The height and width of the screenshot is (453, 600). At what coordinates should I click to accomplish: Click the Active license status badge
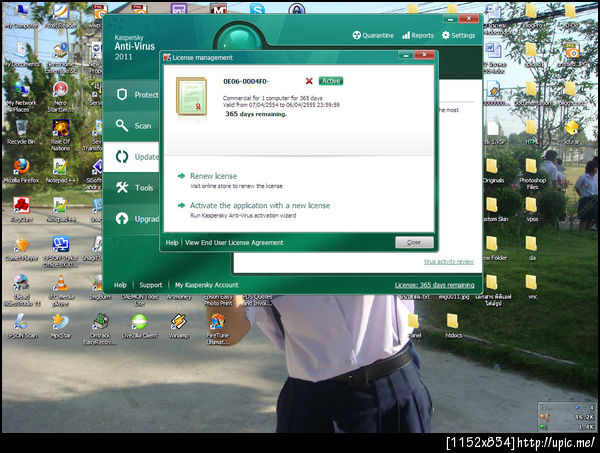pos(331,81)
